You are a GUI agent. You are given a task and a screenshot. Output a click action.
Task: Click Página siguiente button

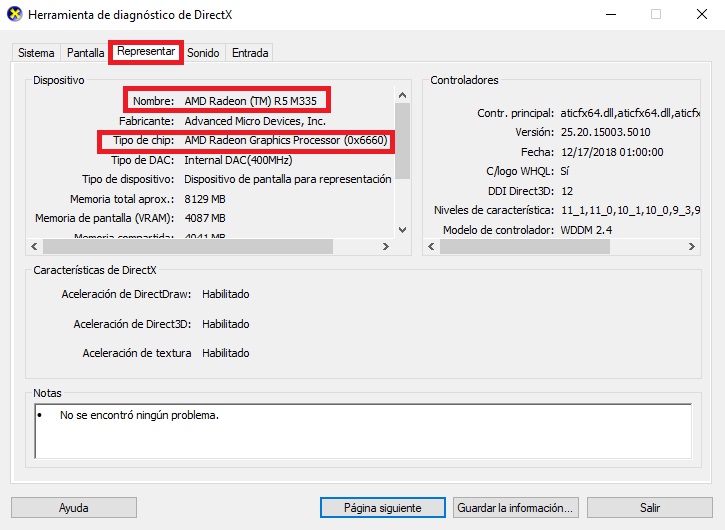coord(383,508)
